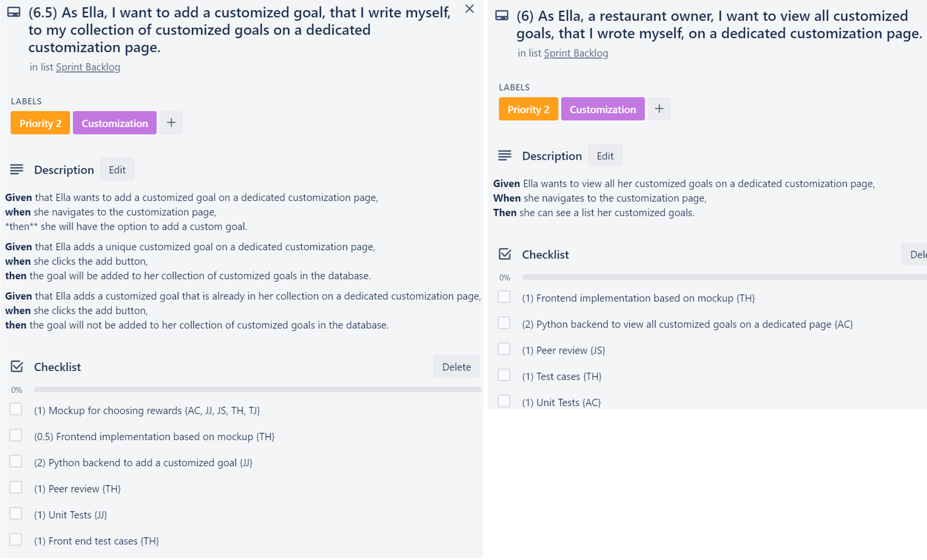Tick 'Peer review {JS}' checkbox on right card
927x560 pixels.
504,349
